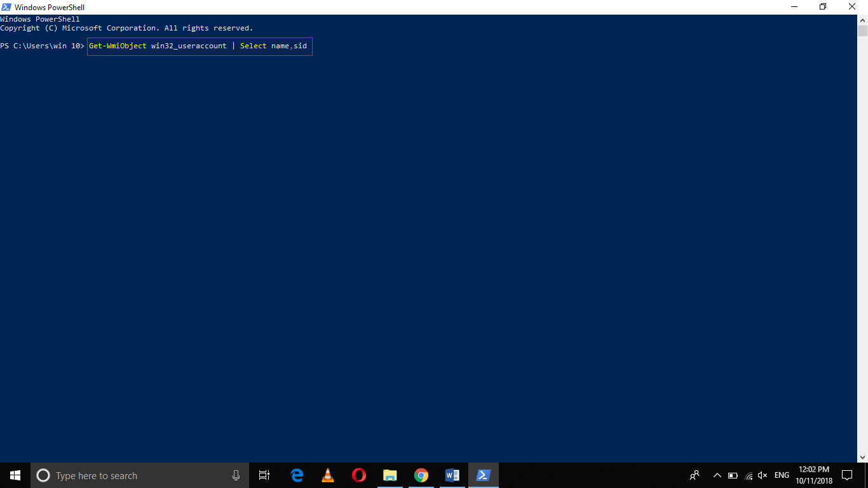Viewport: 868px width, 488px height.
Task: Open the Opera browser from the taskbar
Action: (x=358, y=475)
